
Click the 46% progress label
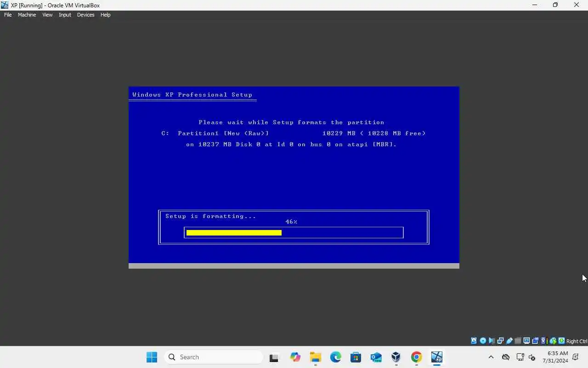(291, 222)
